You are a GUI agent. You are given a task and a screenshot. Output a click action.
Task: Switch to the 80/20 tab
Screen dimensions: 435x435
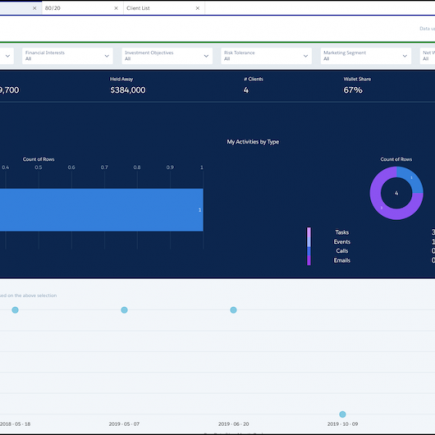82,8
